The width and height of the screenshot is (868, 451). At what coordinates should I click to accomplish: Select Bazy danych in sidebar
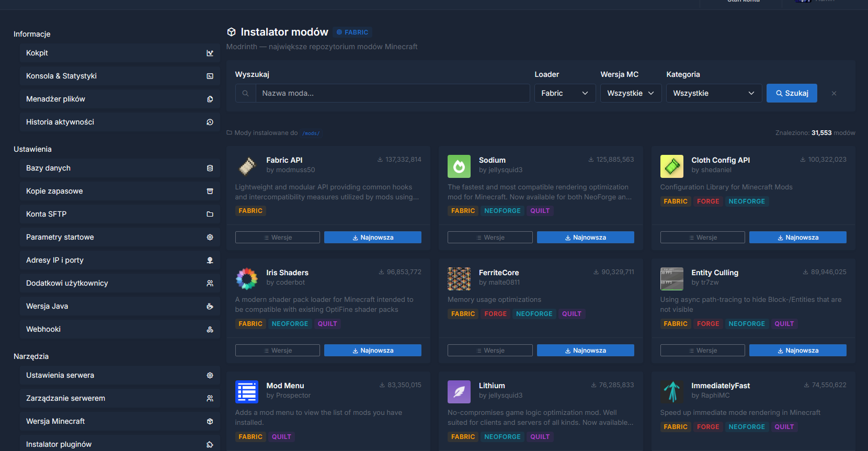point(119,168)
